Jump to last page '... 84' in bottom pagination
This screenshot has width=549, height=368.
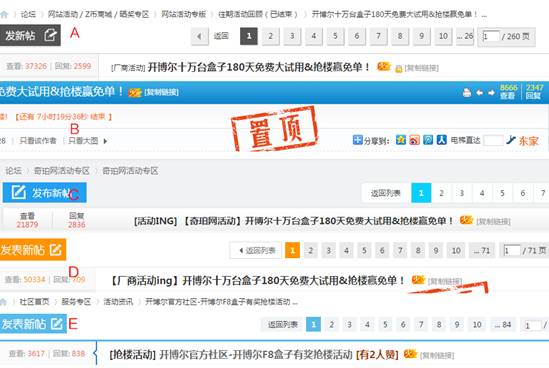[x=503, y=325]
